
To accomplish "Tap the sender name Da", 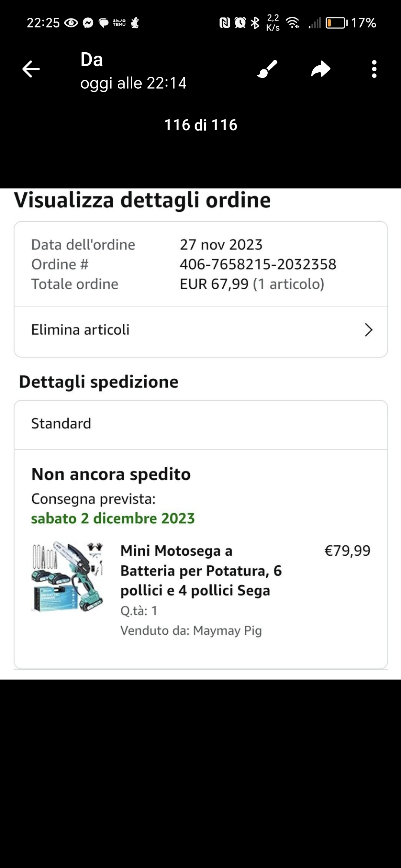I will tap(92, 60).
